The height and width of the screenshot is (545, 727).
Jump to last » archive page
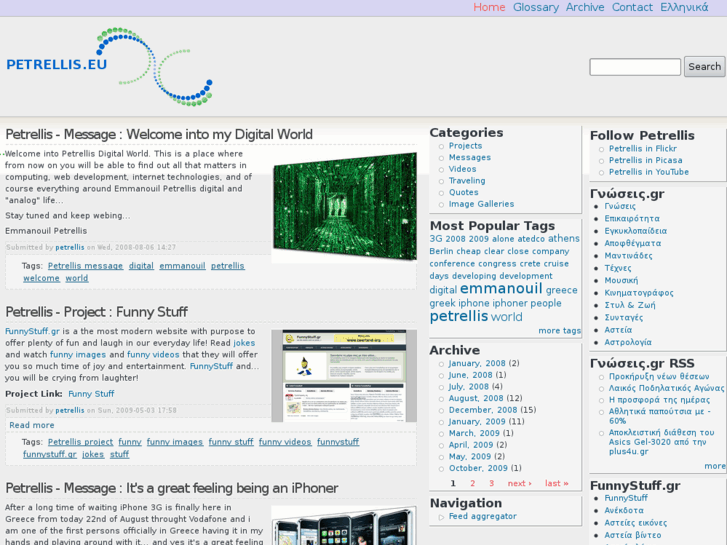[x=556, y=483]
